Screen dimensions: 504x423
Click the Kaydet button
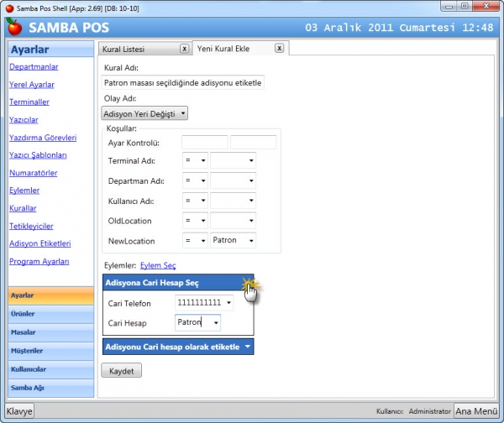click(122, 371)
